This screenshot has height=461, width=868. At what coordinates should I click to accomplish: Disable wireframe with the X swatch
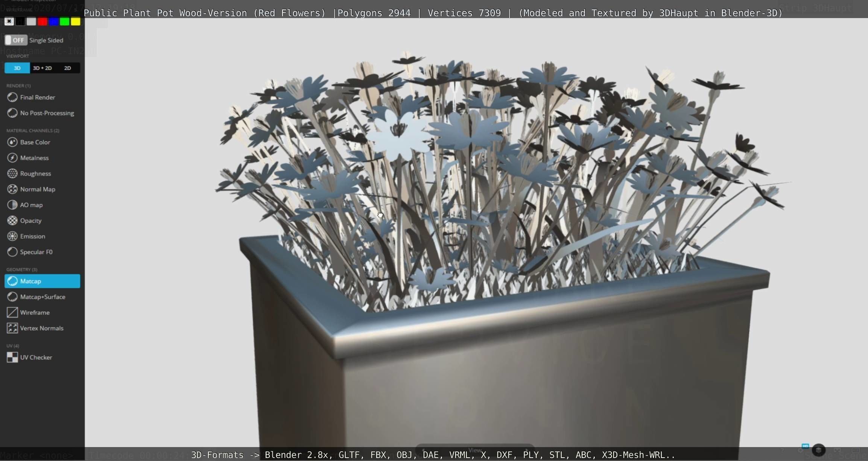click(9, 21)
